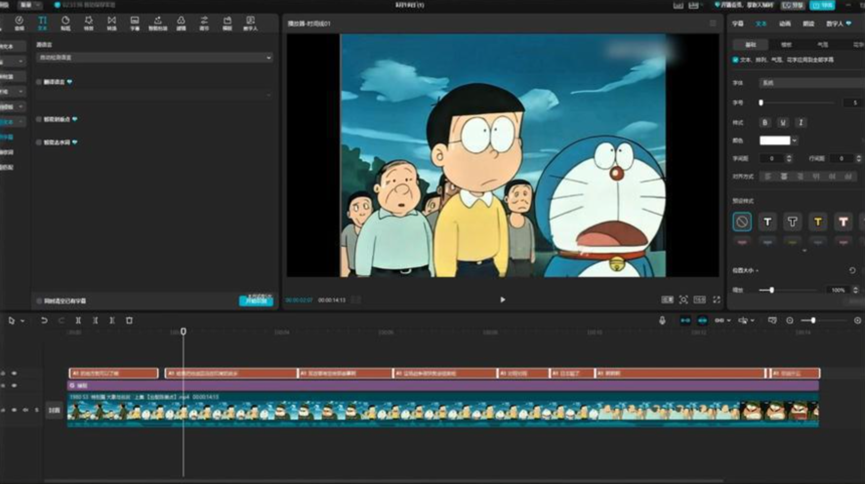Adjust the letter spacing stepper arrows

pos(789,158)
